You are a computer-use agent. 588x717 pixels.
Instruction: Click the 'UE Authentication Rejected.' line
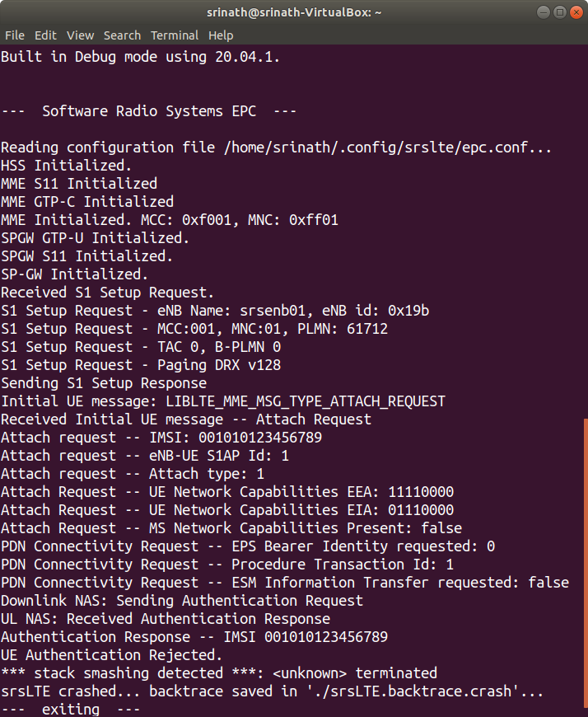[111, 655]
